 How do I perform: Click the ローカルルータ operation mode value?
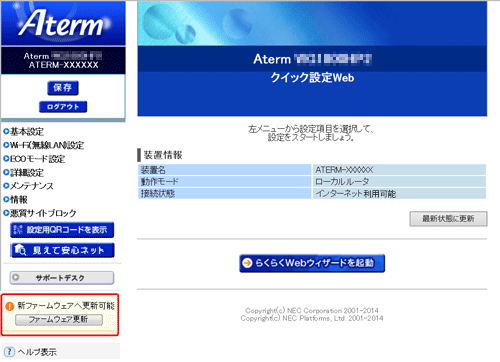pyautogui.click(x=342, y=182)
